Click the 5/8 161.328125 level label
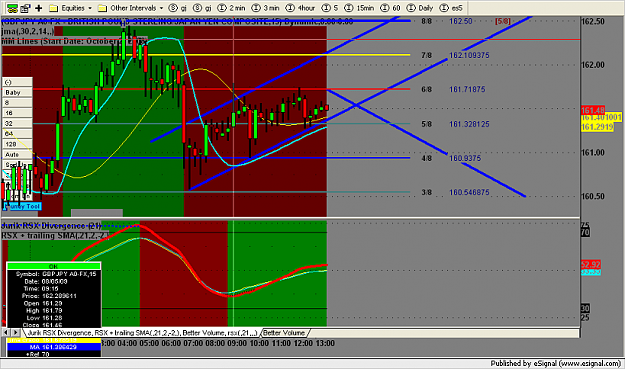Viewport: 625px width, 369px height. coord(455,124)
